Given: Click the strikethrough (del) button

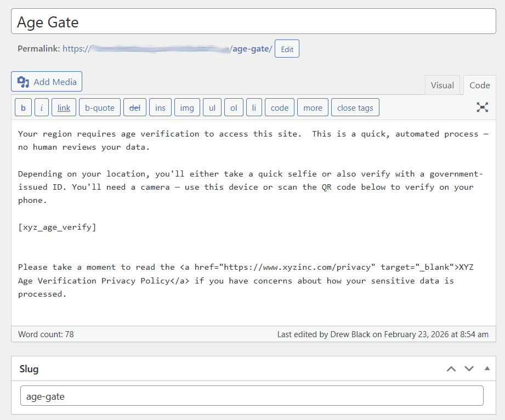Looking at the screenshot, I should coord(134,107).
